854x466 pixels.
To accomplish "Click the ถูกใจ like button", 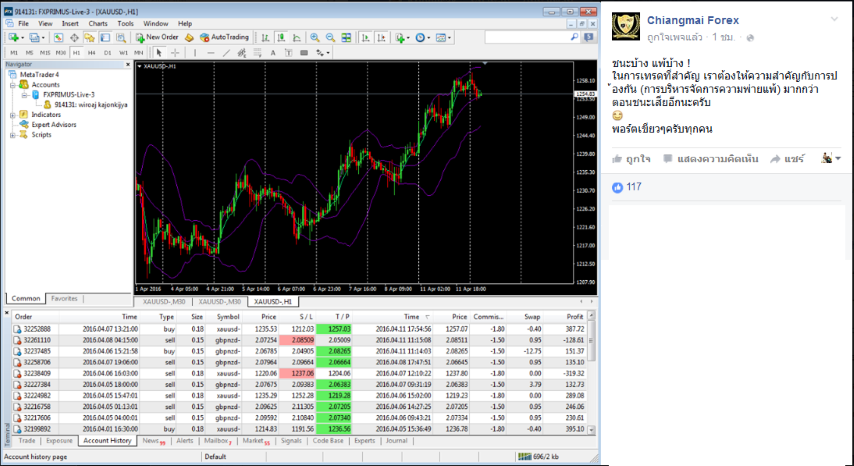I will (x=631, y=159).
